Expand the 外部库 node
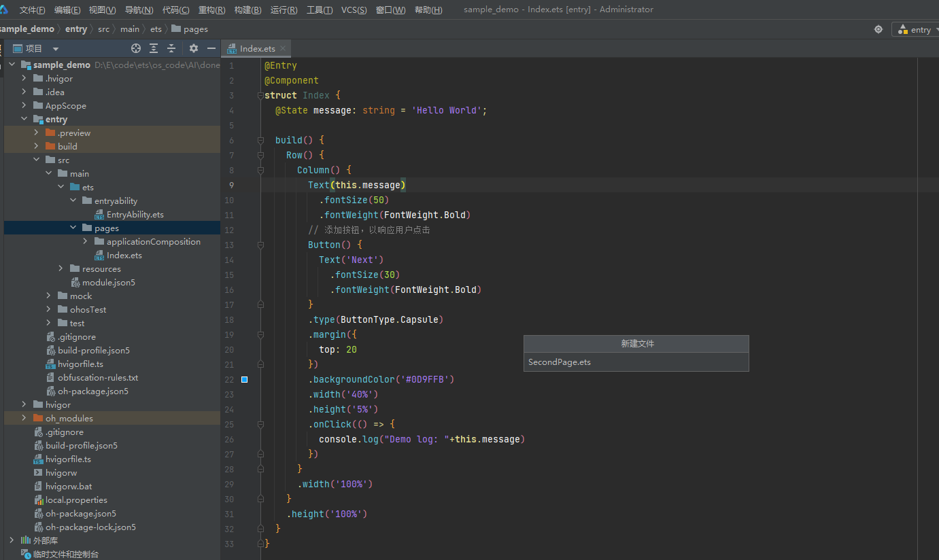 (12, 541)
